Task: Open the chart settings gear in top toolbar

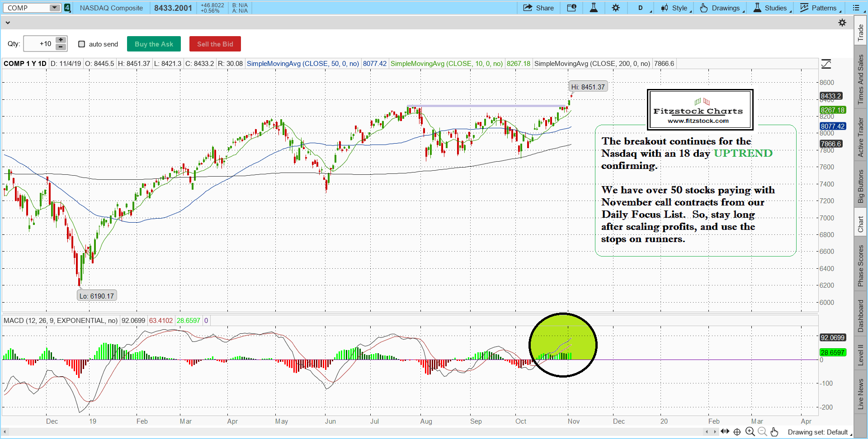Action: pos(616,8)
